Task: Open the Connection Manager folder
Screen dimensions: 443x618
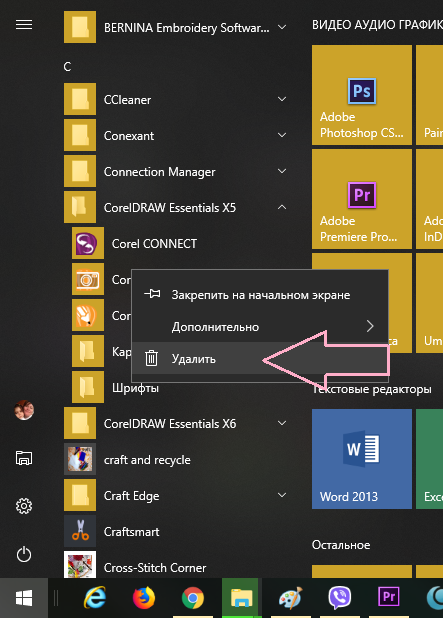Action: pyautogui.click(x=176, y=171)
